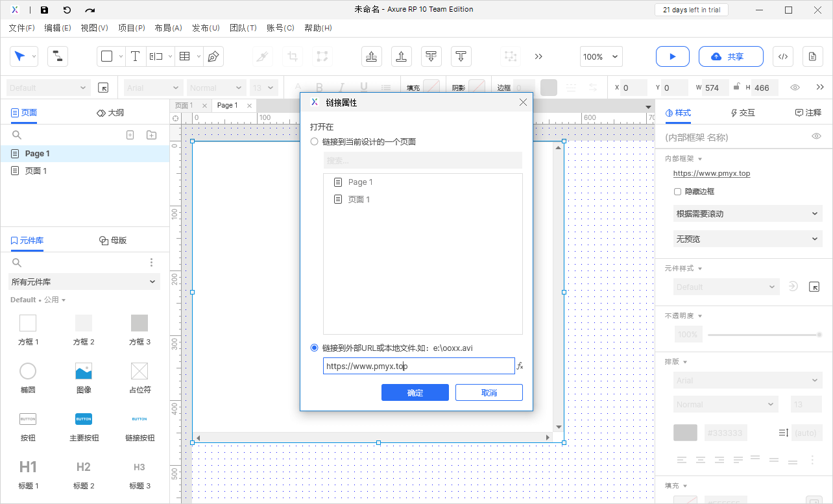Expand the 所有元件库 dropdown
Image resolution: width=833 pixels, height=504 pixels.
(x=84, y=282)
